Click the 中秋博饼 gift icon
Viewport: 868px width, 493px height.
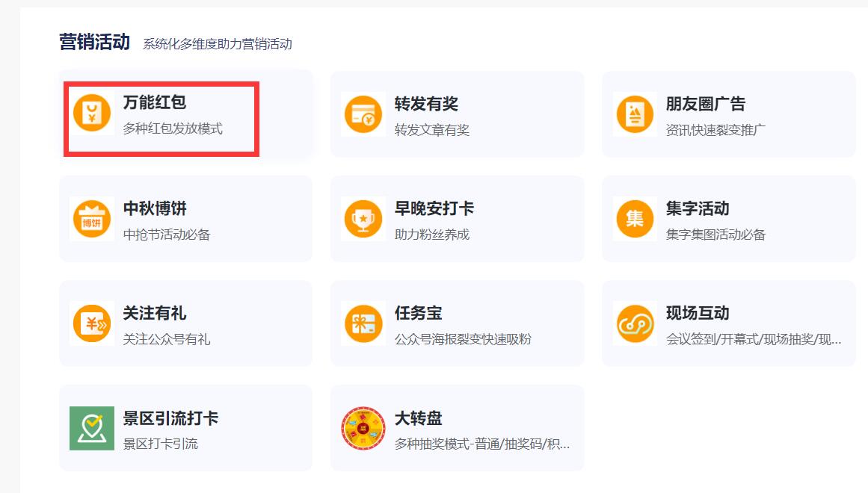(92, 219)
